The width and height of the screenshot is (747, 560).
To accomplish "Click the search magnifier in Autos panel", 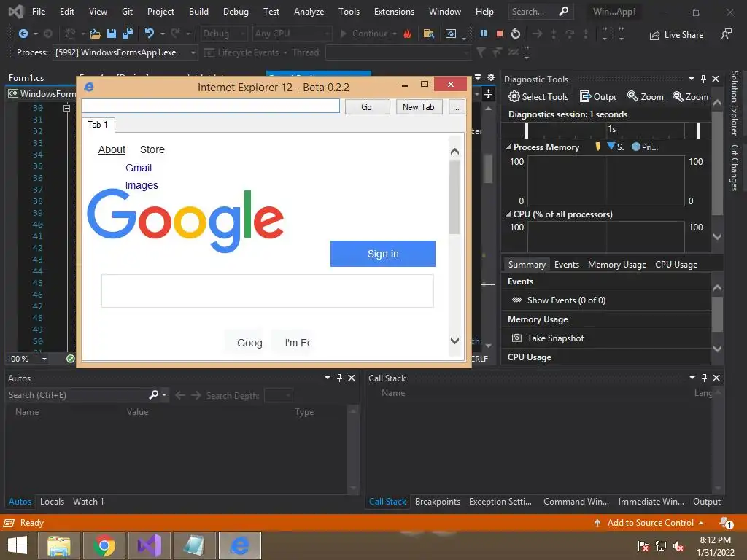I will (153, 394).
